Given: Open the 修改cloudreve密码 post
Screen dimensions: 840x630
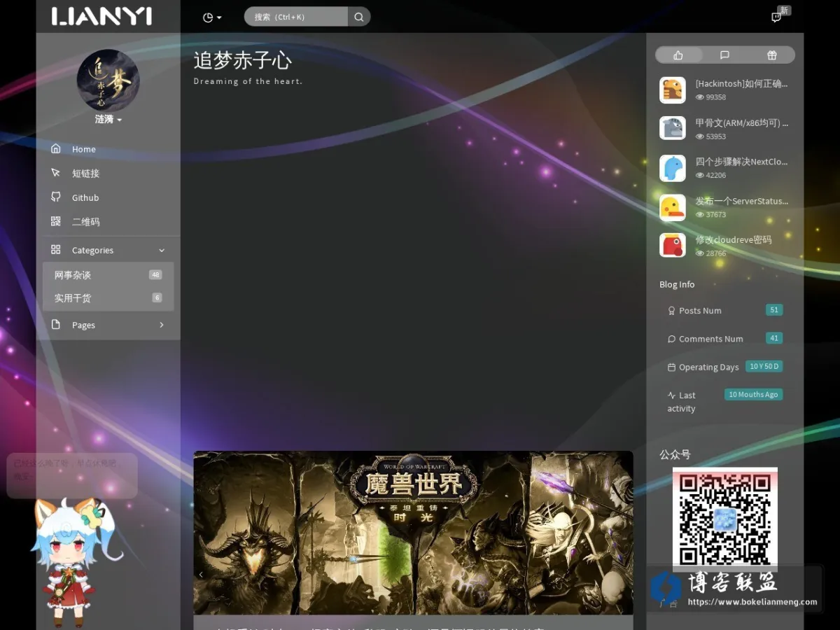Looking at the screenshot, I should (734, 239).
